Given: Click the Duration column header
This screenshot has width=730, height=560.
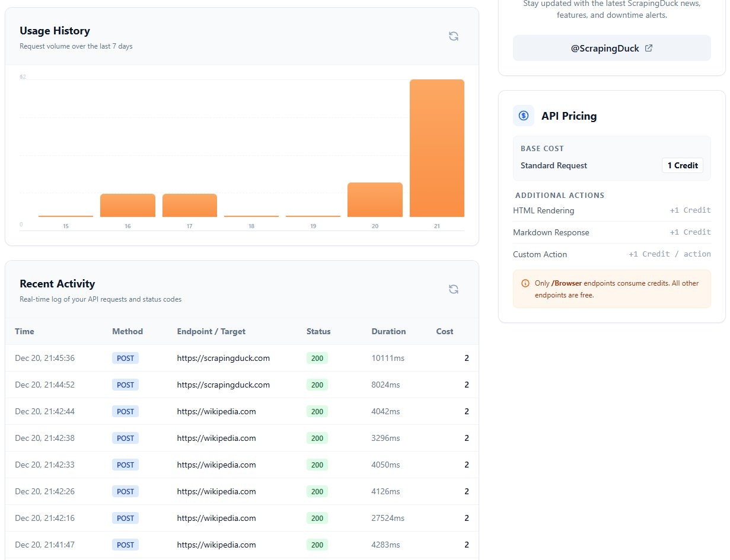Looking at the screenshot, I should (x=388, y=331).
